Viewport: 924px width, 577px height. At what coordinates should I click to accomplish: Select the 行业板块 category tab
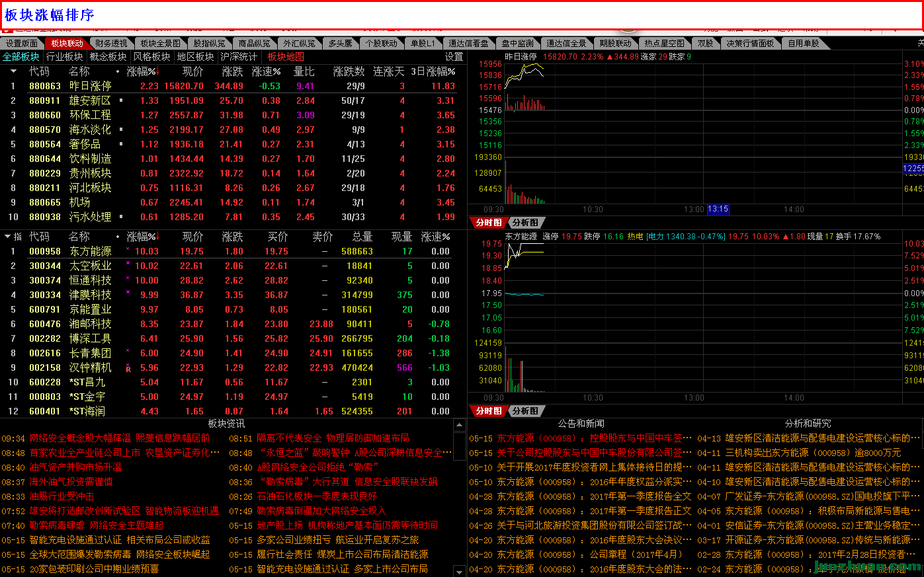tap(65, 57)
